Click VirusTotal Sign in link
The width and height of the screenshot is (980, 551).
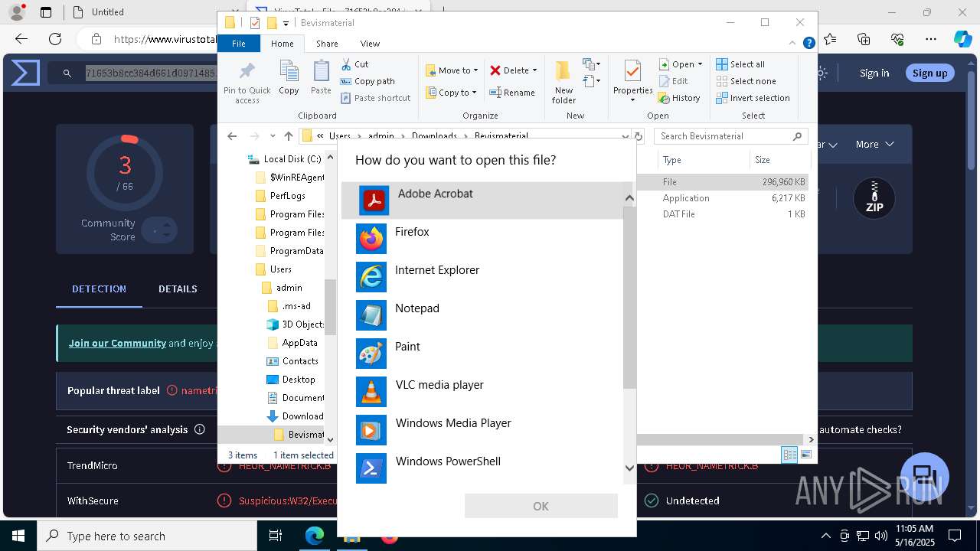coord(874,73)
